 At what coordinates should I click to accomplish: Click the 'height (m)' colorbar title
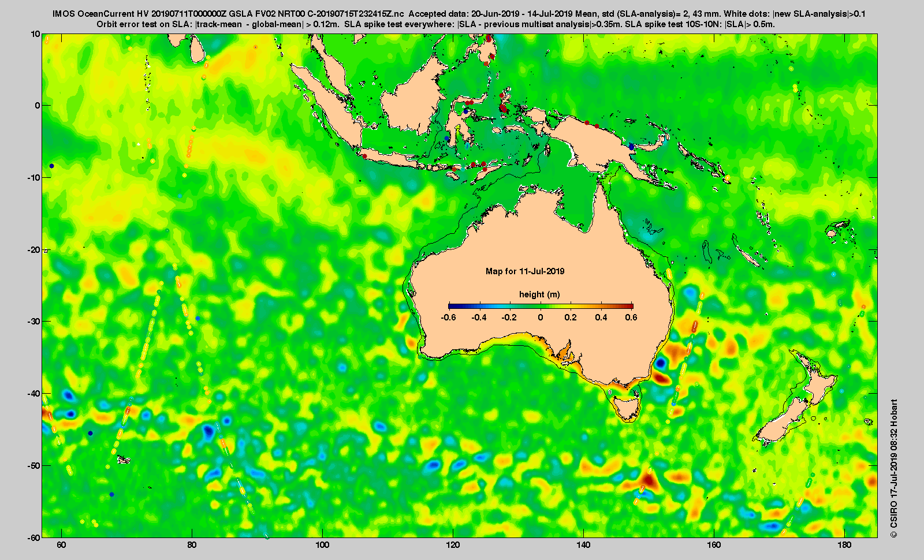coord(539,294)
